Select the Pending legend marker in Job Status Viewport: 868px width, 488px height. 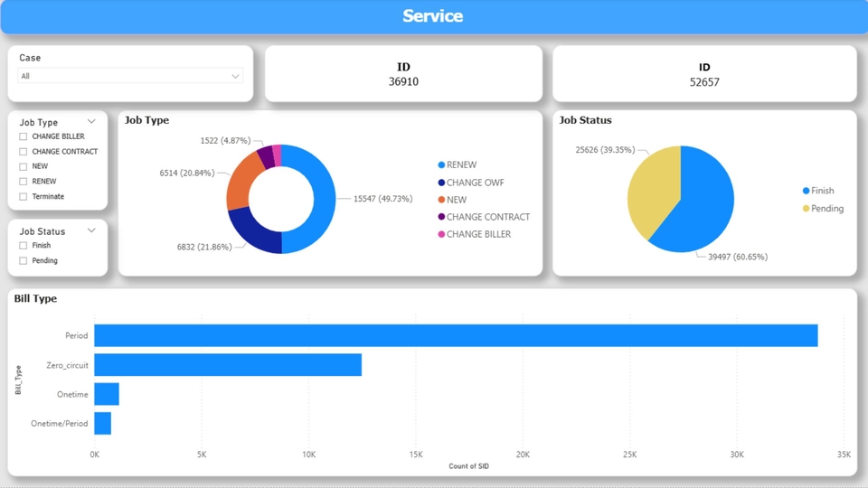(806, 209)
